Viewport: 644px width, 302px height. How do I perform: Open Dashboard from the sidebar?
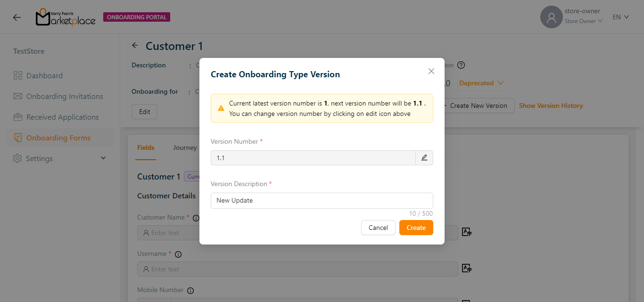pyautogui.click(x=44, y=76)
